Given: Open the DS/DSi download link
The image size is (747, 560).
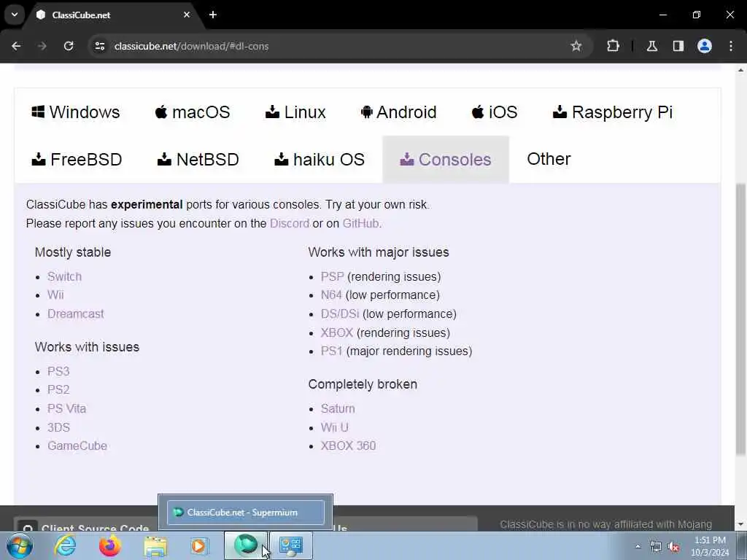Looking at the screenshot, I should [340, 314].
